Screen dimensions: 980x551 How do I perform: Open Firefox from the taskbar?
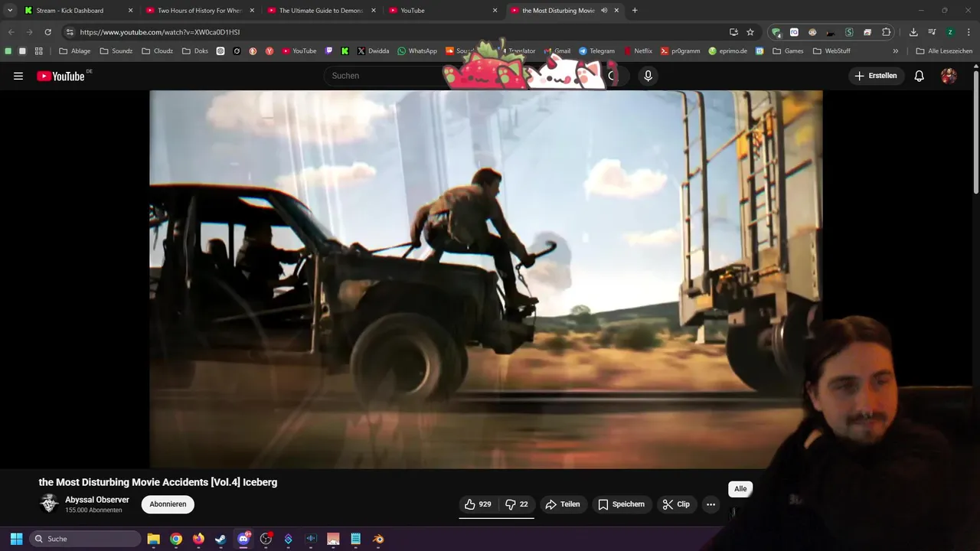click(x=198, y=539)
